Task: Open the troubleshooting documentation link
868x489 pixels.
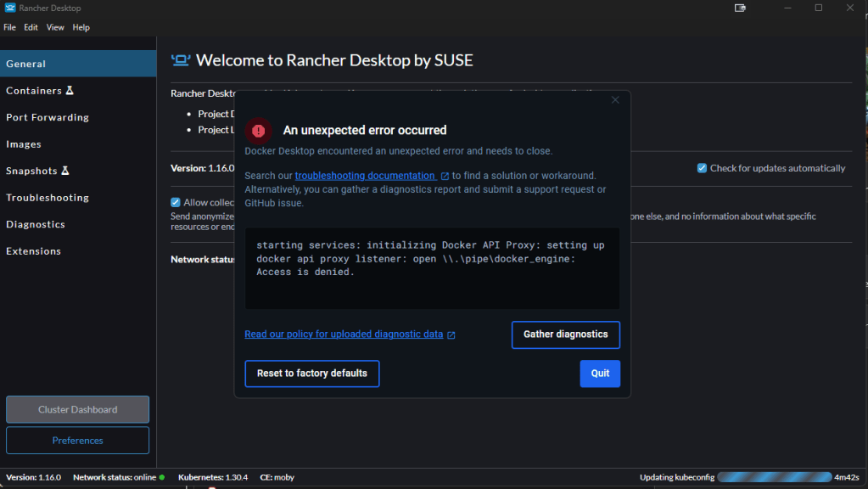Action: [x=365, y=176]
